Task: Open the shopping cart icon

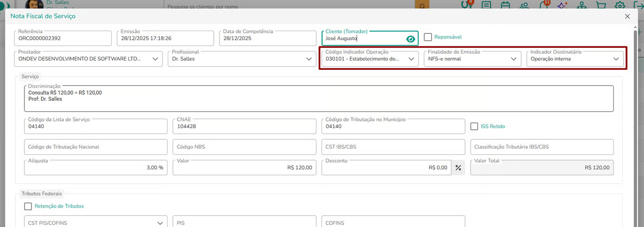Action: point(601,6)
